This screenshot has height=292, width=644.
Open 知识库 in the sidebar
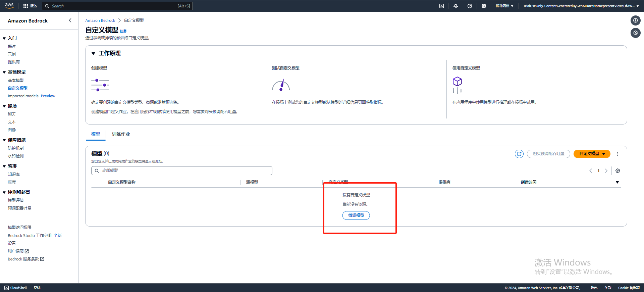point(14,175)
